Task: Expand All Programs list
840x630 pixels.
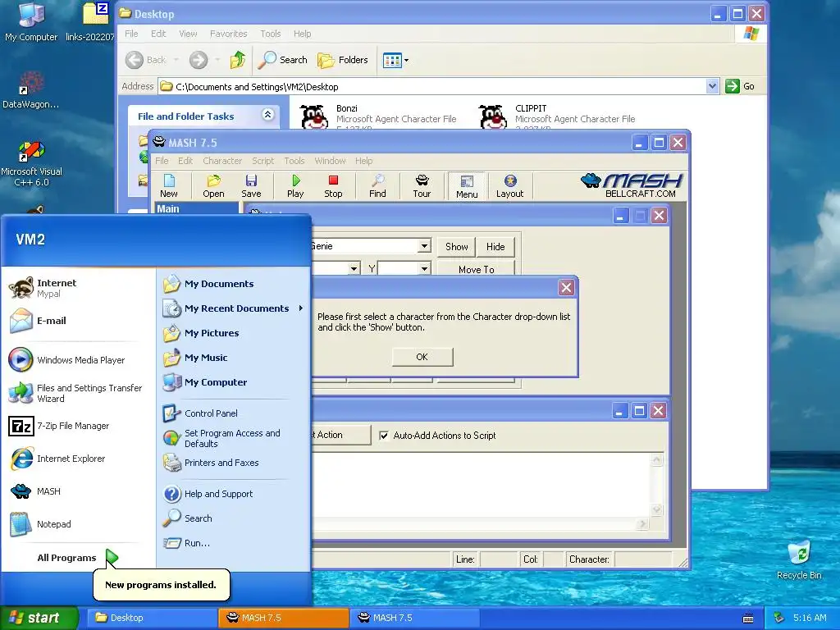Action: point(77,558)
